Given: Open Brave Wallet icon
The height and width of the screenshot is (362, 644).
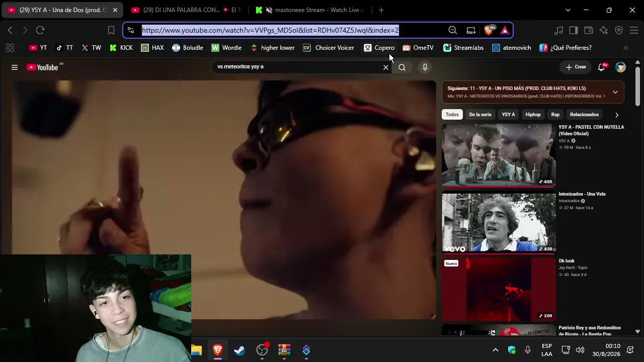Looking at the screenshot, I should coord(589,30).
